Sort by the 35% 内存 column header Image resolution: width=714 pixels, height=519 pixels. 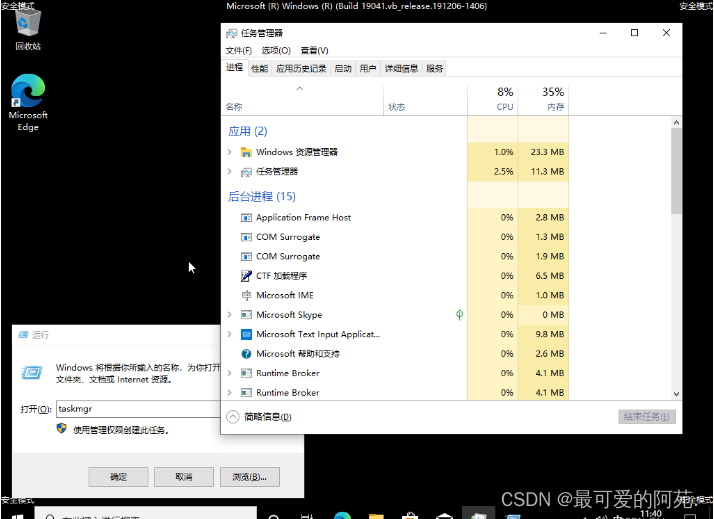coord(543,99)
